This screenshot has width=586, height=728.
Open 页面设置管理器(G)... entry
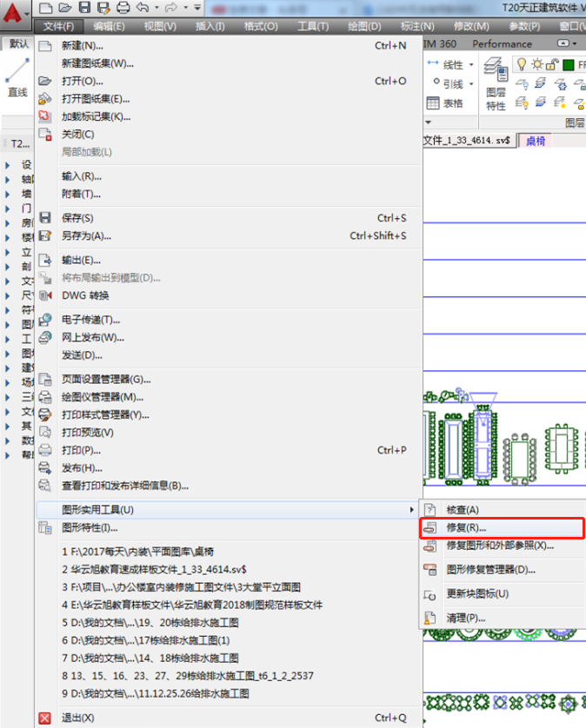click(229, 380)
